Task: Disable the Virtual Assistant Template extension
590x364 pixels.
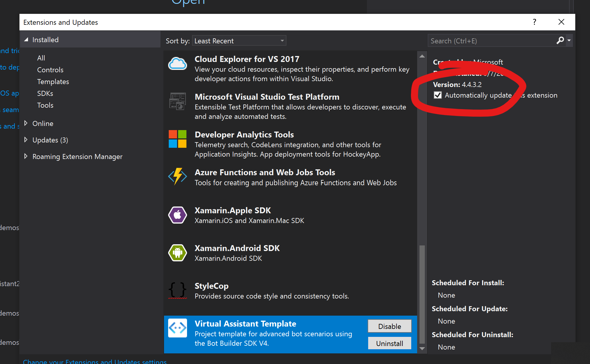Action: [389, 326]
